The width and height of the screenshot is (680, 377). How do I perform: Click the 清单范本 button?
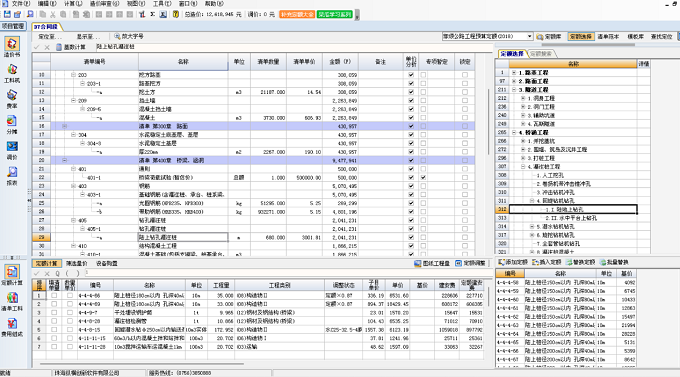(608, 36)
